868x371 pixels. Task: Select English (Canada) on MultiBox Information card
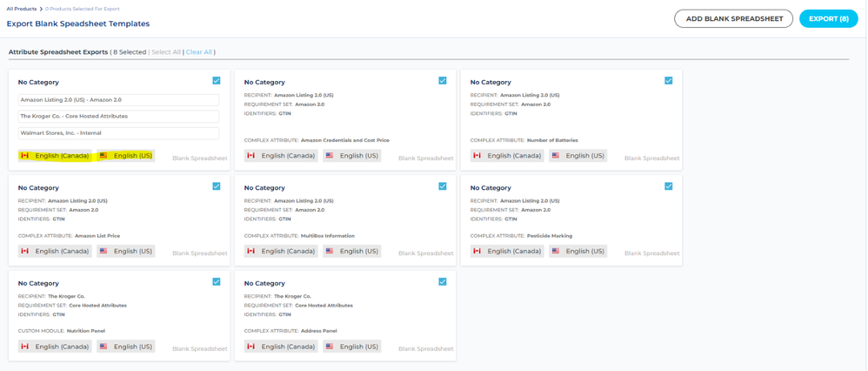(x=281, y=251)
